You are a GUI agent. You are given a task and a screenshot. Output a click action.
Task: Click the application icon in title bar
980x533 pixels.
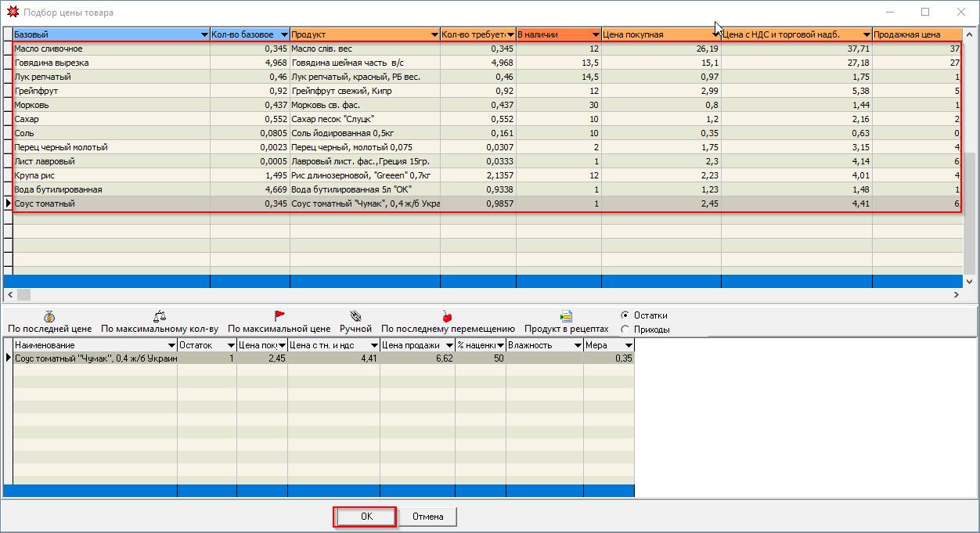pyautogui.click(x=12, y=13)
